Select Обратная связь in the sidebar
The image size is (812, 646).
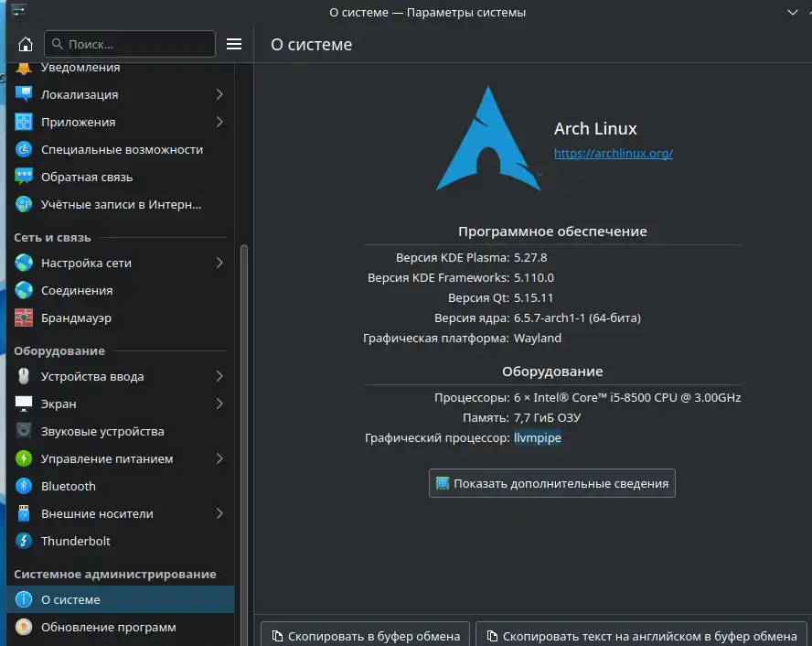tap(120, 177)
